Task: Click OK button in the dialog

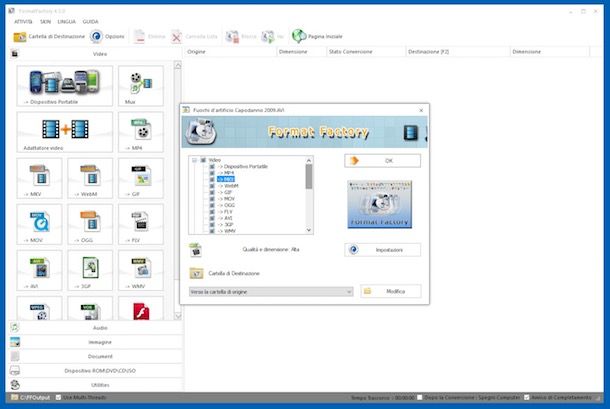Action: point(382,161)
